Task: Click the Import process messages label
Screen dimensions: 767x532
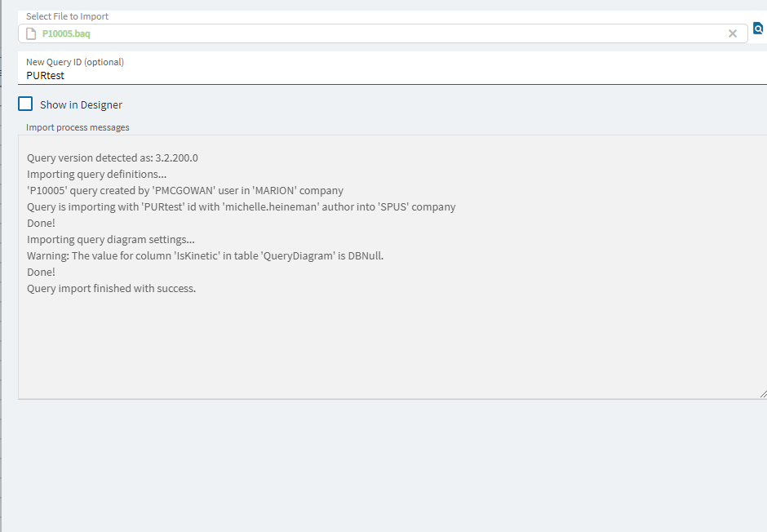Action: (78, 127)
